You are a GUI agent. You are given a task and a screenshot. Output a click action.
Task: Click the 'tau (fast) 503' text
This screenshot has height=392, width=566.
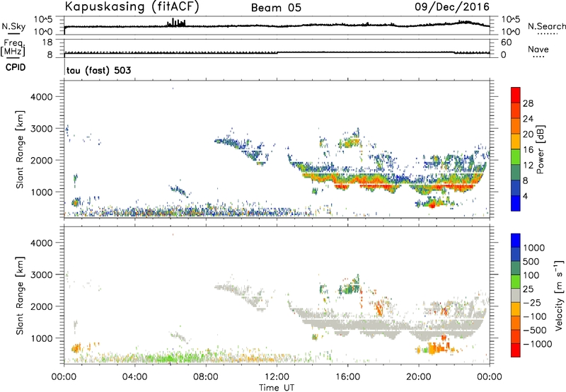[98, 70]
